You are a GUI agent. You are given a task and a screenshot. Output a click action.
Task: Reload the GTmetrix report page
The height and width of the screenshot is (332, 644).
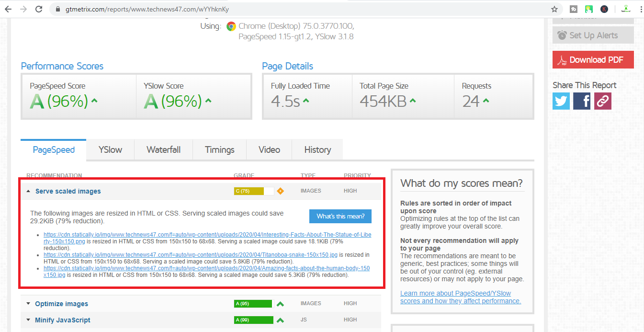tap(39, 9)
